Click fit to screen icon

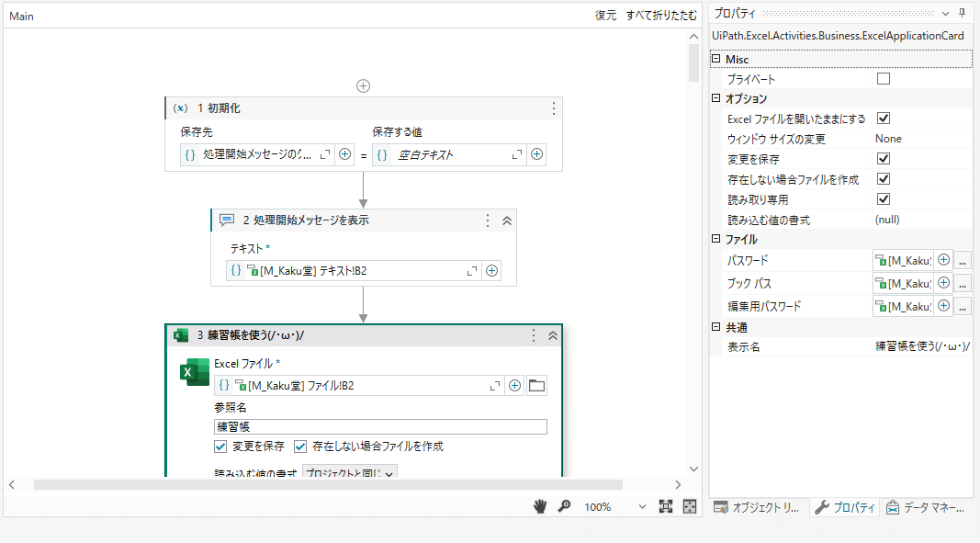click(666, 507)
